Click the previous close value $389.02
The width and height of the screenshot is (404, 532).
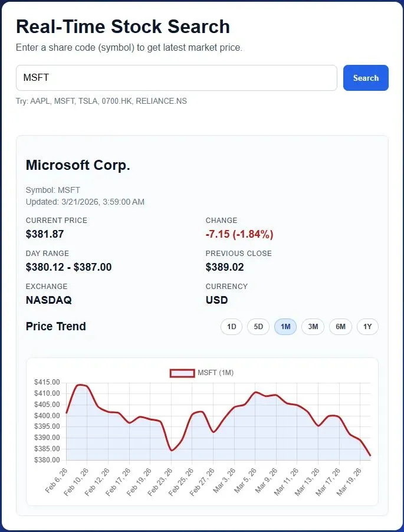click(x=225, y=267)
